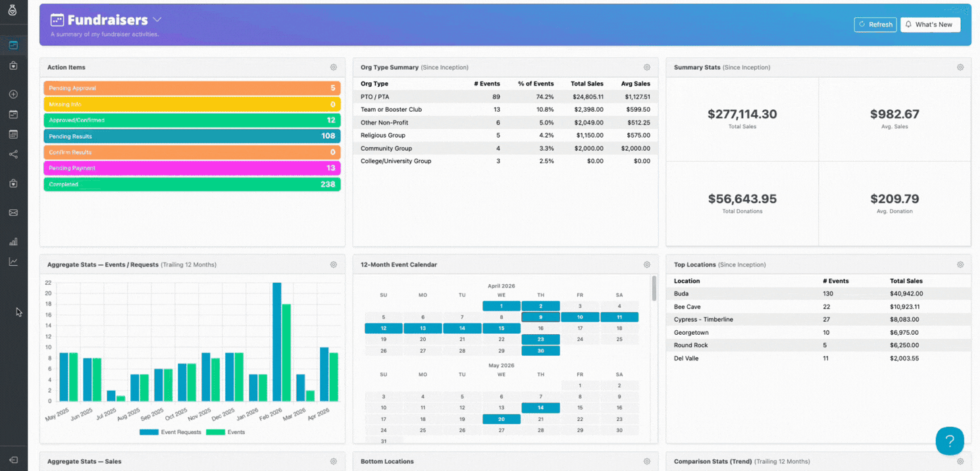Click the plus-circle add icon in sidebar

13,94
